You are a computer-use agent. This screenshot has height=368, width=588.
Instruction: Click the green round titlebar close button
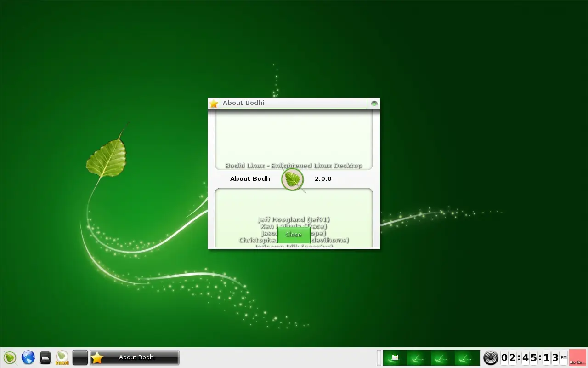coord(374,103)
